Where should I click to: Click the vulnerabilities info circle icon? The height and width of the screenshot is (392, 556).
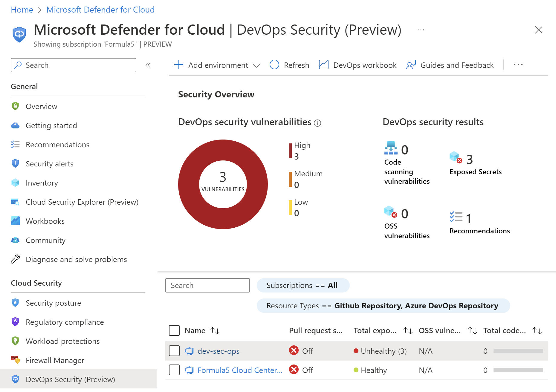(x=317, y=123)
